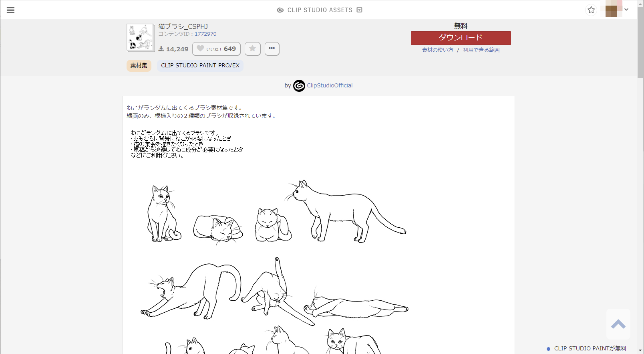Expand the CLIP STUDIO ASSETS service dropdown
The height and width of the screenshot is (354, 644).
point(359,10)
